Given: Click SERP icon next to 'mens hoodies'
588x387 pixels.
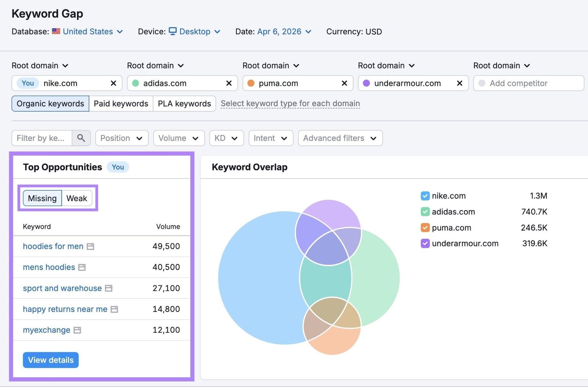Looking at the screenshot, I should 82,267.
